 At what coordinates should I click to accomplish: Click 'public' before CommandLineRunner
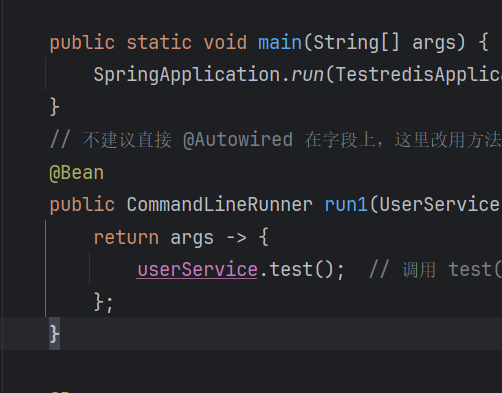pos(82,205)
